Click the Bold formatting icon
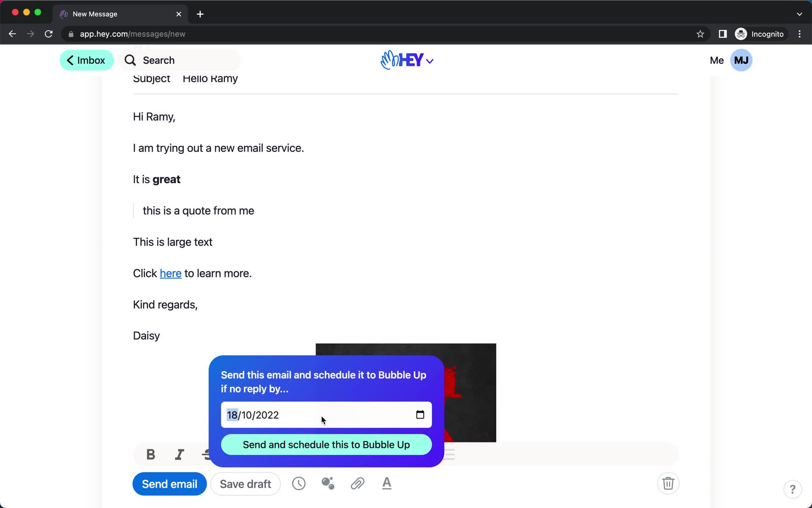Screen dimensions: 812x508 [x=151, y=454]
